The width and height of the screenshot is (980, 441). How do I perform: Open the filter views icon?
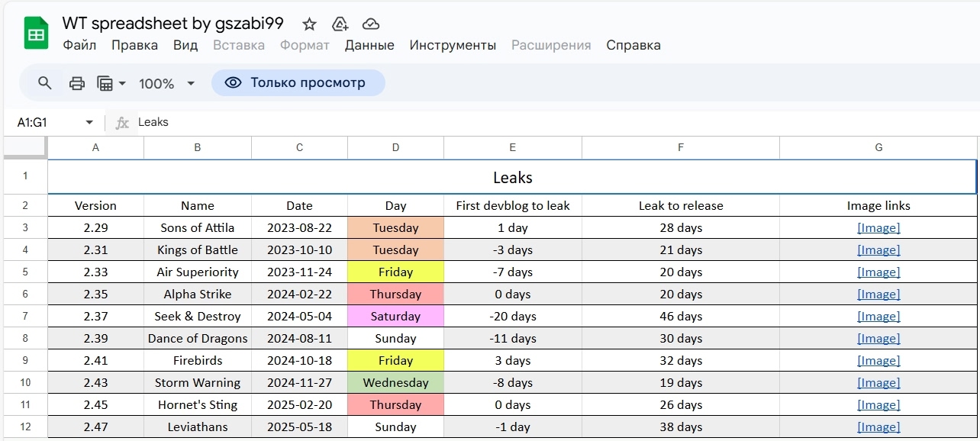(x=105, y=83)
